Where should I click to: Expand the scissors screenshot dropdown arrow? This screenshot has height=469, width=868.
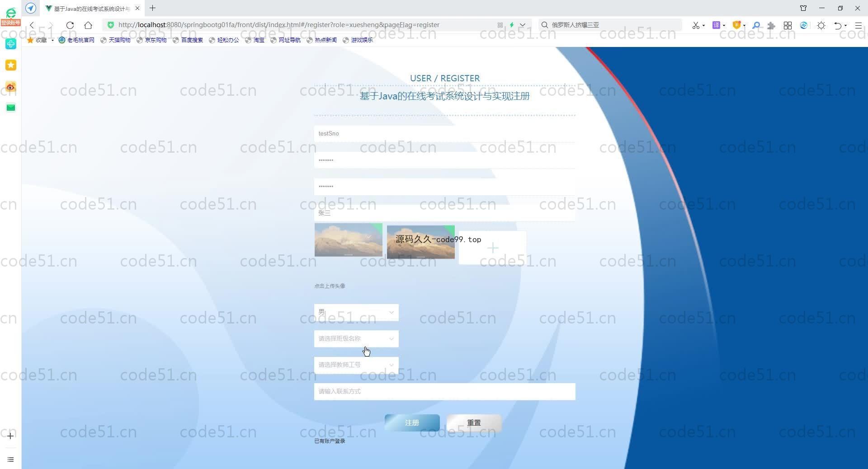click(x=704, y=25)
